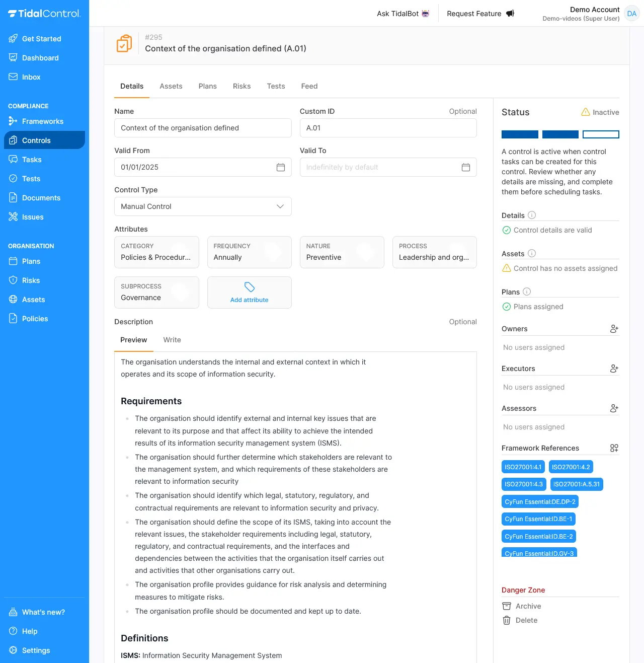Open the Frequency attribute card
Image resolution: width=644 pixels, height=663 pixels.
point(250,252)
